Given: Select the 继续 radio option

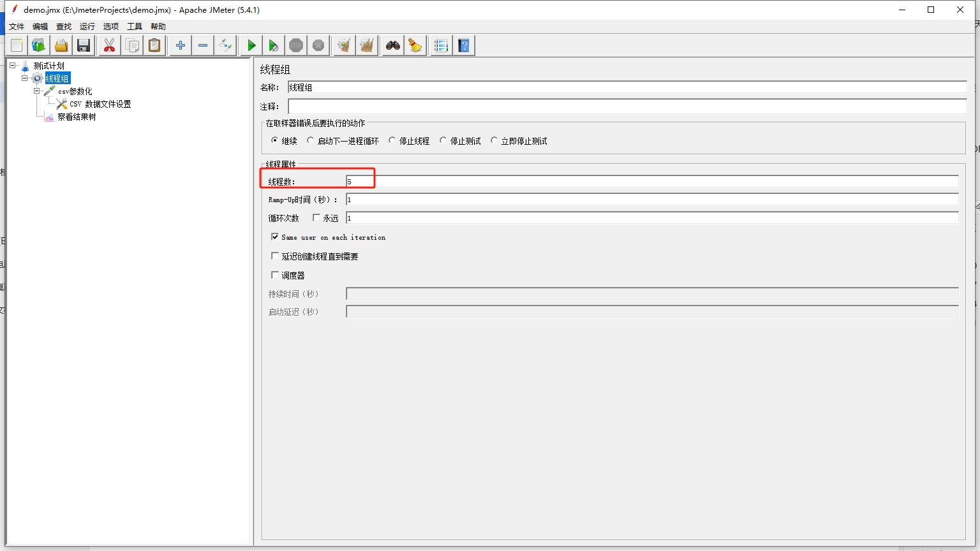Looking at the screenshot, I should tap(274, 140).
